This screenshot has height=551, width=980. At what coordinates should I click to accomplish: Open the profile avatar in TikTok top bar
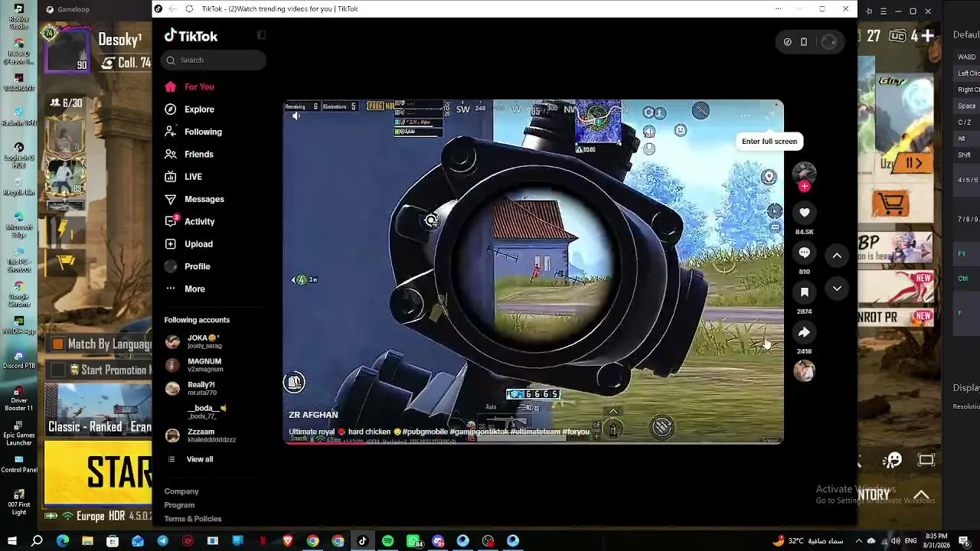click(828, 42)
